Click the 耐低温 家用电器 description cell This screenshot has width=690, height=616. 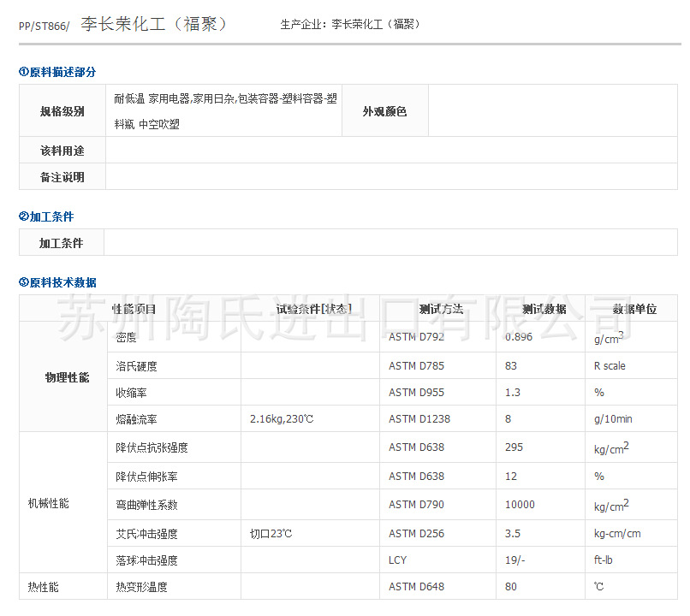point(224,111)
